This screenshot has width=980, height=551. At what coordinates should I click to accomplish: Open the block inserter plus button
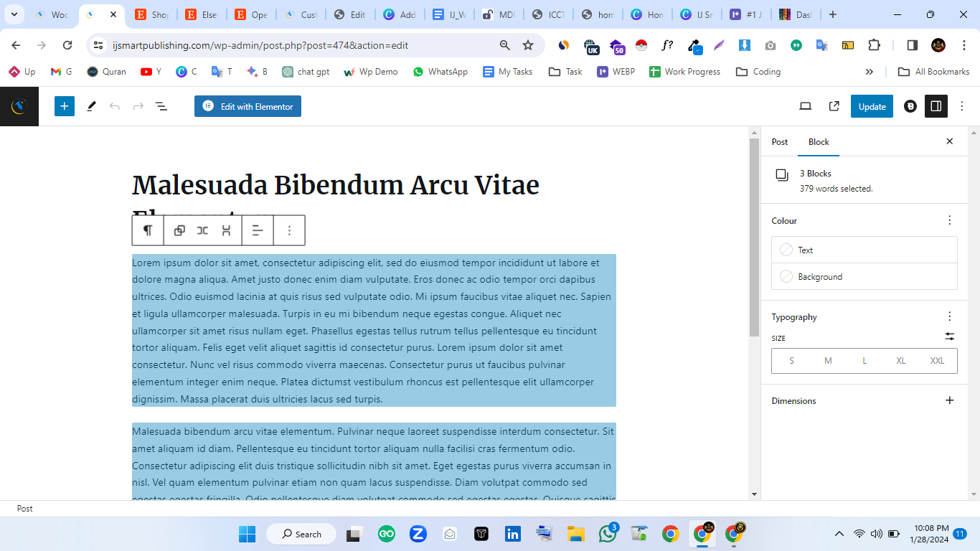[x=65, y=106]
